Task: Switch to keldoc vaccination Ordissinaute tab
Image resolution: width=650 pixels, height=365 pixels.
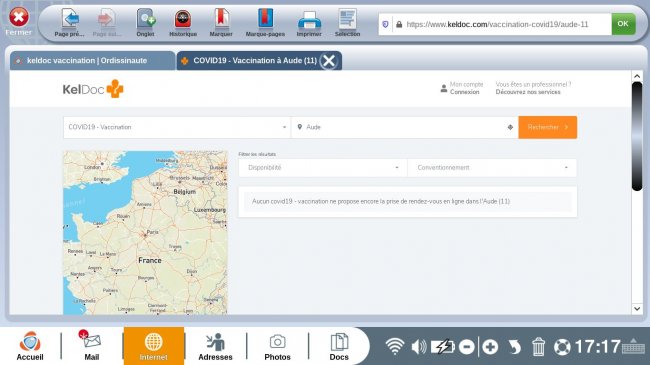Action: click(x=93, y=61)
